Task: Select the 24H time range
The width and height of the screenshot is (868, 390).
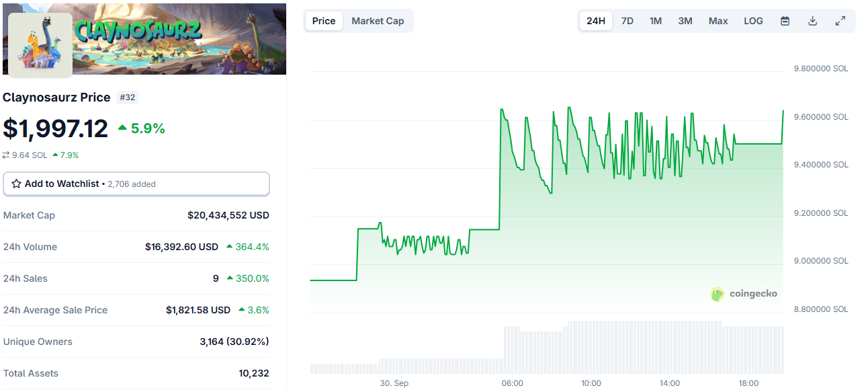Action: coord(596,21)
